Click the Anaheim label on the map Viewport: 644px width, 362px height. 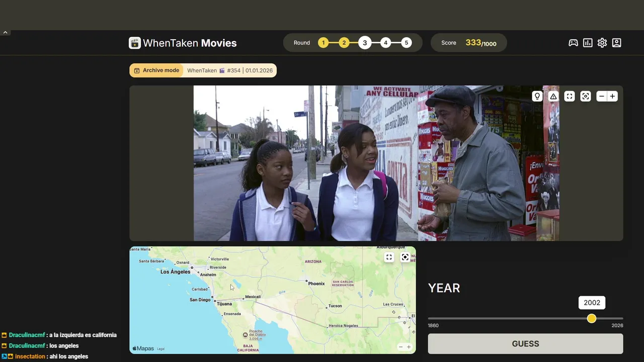tap(208, 275)
